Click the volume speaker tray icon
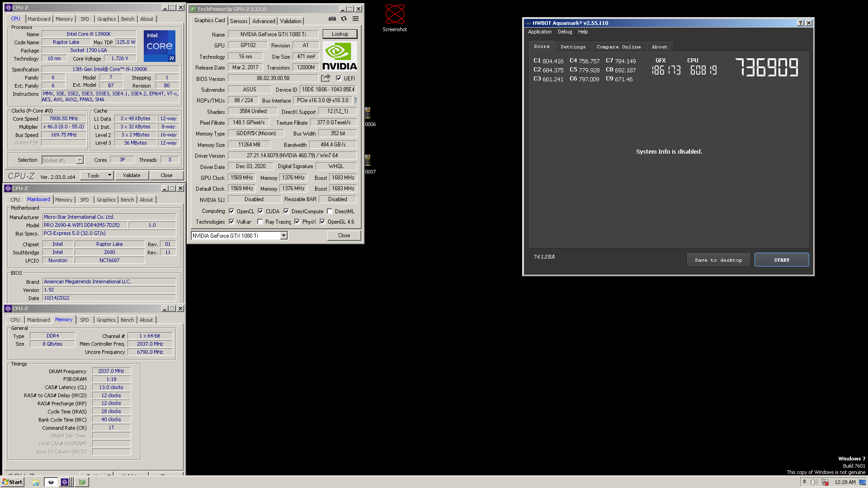The height and width of the screenshot is (488, 868). 814,482
